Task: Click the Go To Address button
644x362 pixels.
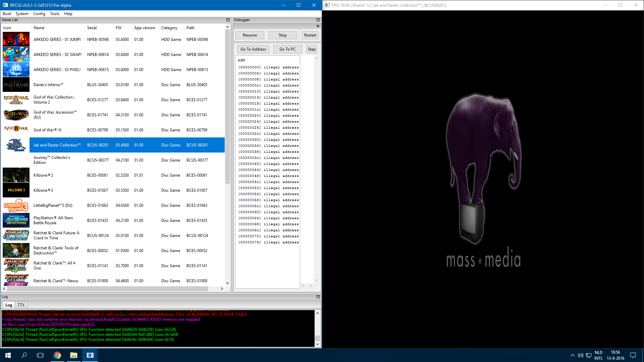Action: point(253,49)
